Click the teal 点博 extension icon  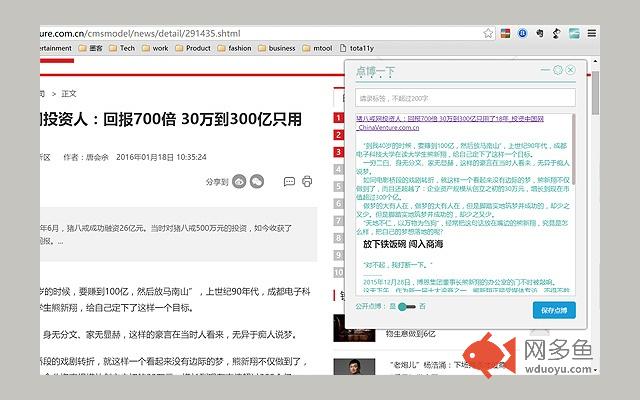574,33
